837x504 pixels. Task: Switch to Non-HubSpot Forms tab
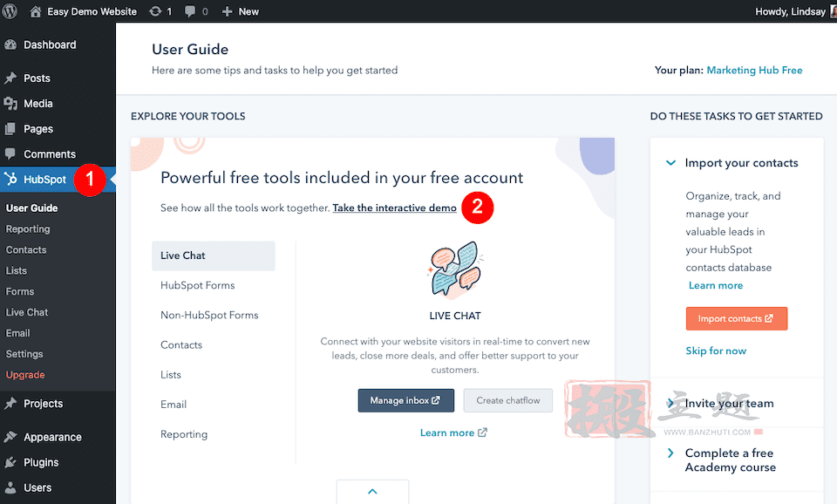209,315
